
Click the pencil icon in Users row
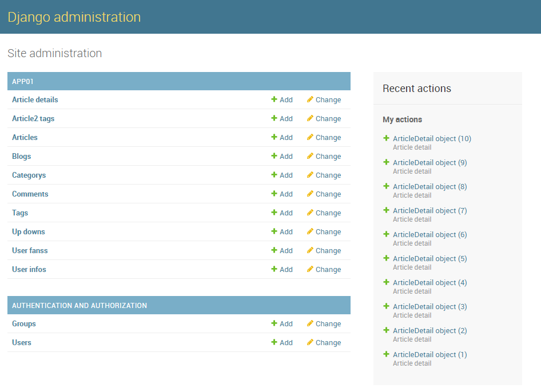pyautogui.click(x=310, y=342)
